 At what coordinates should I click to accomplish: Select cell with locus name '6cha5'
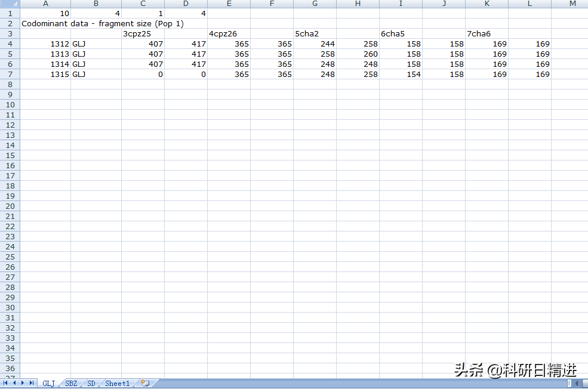401,33
